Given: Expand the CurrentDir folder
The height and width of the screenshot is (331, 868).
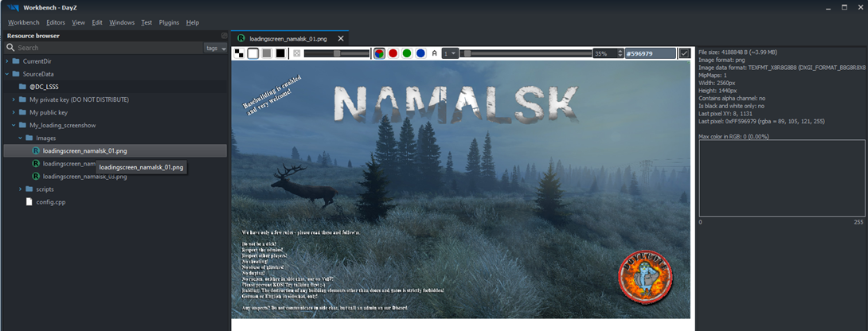Looking at the screenshot, I should click(6, 61).
